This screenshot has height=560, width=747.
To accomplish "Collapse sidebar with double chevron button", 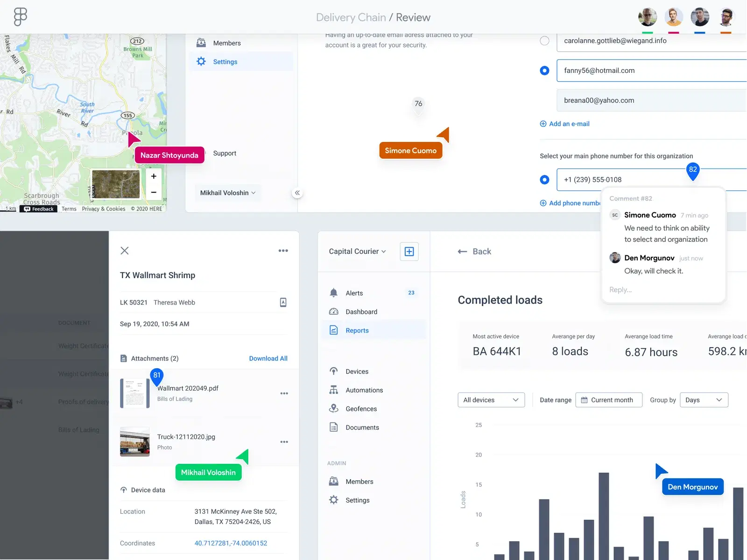I will 297,193.
